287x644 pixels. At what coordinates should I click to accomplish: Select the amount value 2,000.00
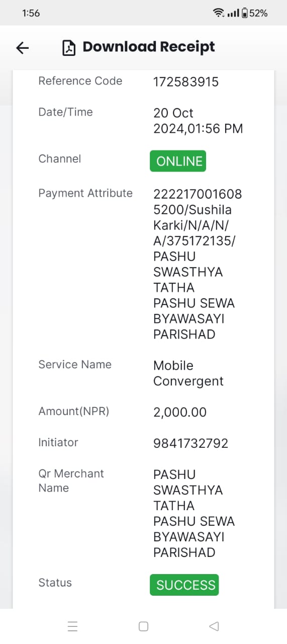tap(180, 412)
